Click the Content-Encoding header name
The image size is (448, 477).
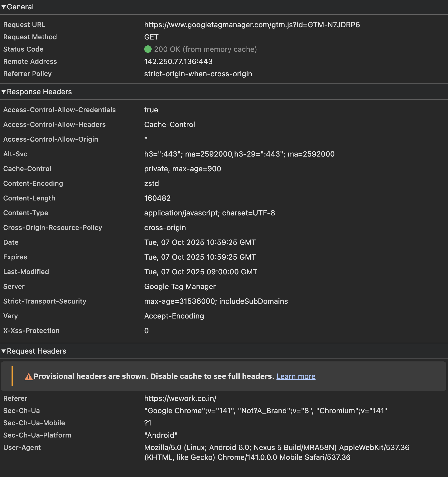click(x=33, y=184)
